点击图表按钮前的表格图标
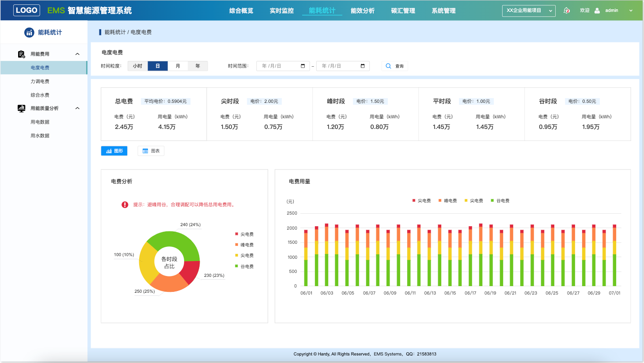 (x=144, y=151)
